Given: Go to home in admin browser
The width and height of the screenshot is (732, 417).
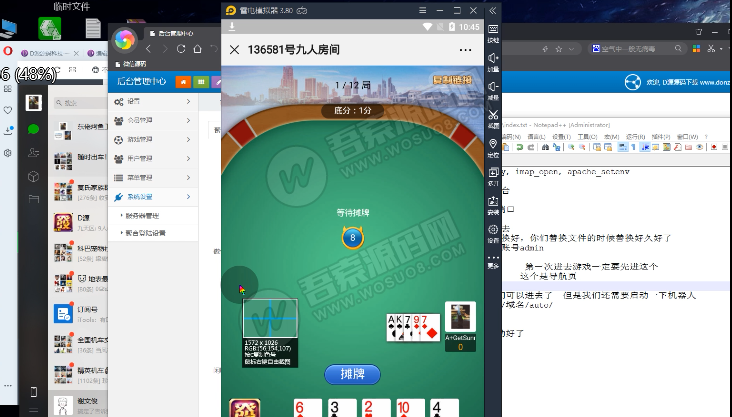Looking at the screenshot, I should (x=197, y=49).
